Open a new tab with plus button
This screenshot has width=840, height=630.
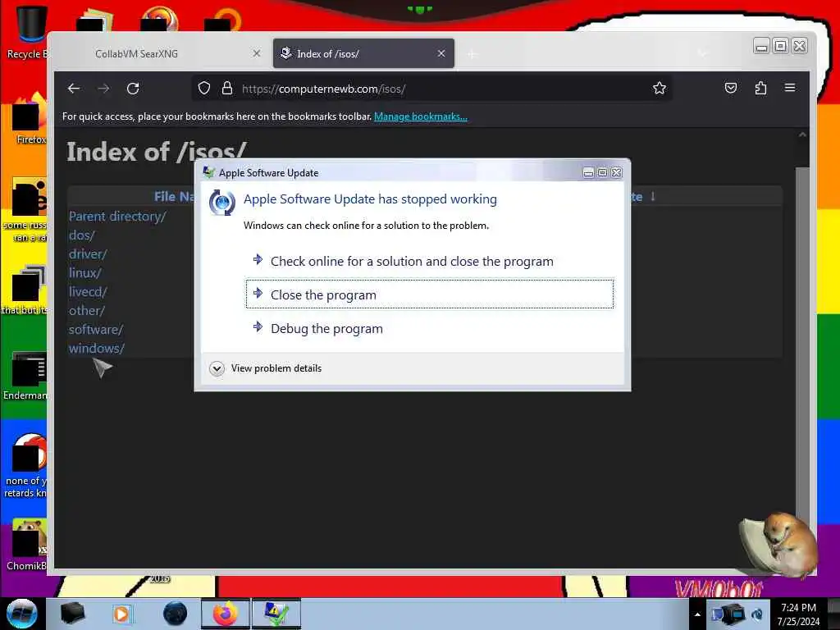pos(472,53)
